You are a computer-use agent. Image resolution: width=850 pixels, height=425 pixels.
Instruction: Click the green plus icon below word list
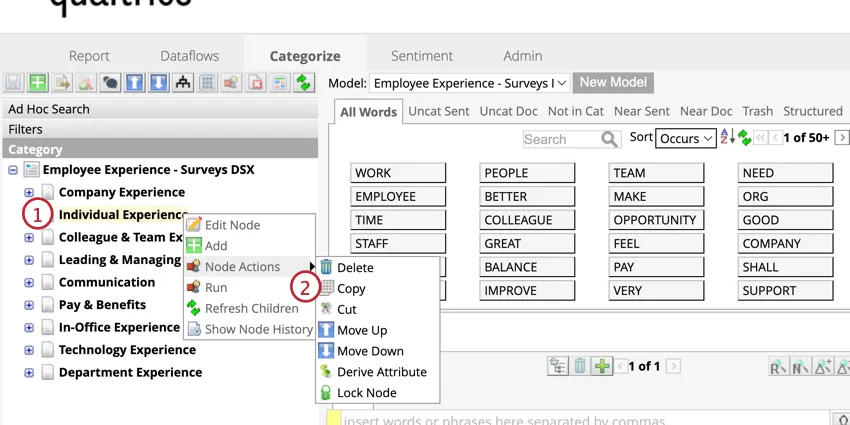[x=602, y=366]
